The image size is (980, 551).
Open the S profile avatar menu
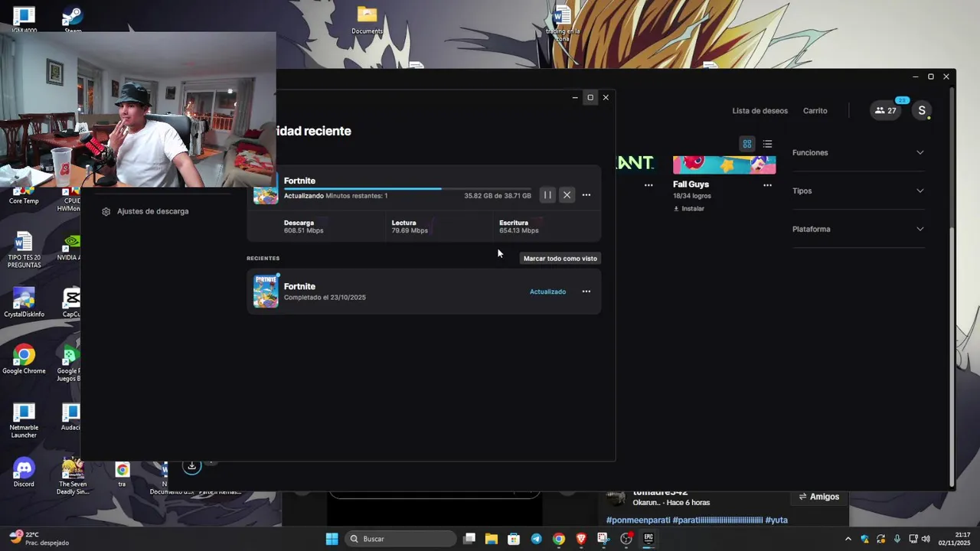(922, 110)
